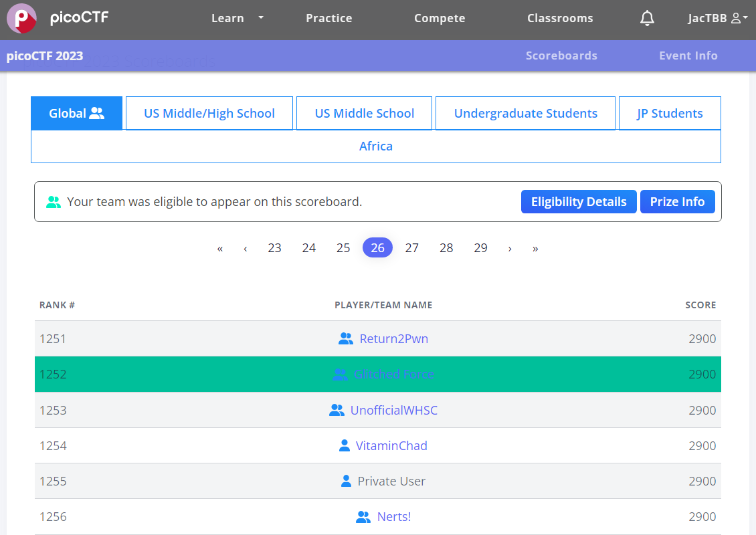The width and height of the screenshot is (756, 535).
Task: Switch to US Middle/High School scoreboard
Action: [x=209, y=113]
